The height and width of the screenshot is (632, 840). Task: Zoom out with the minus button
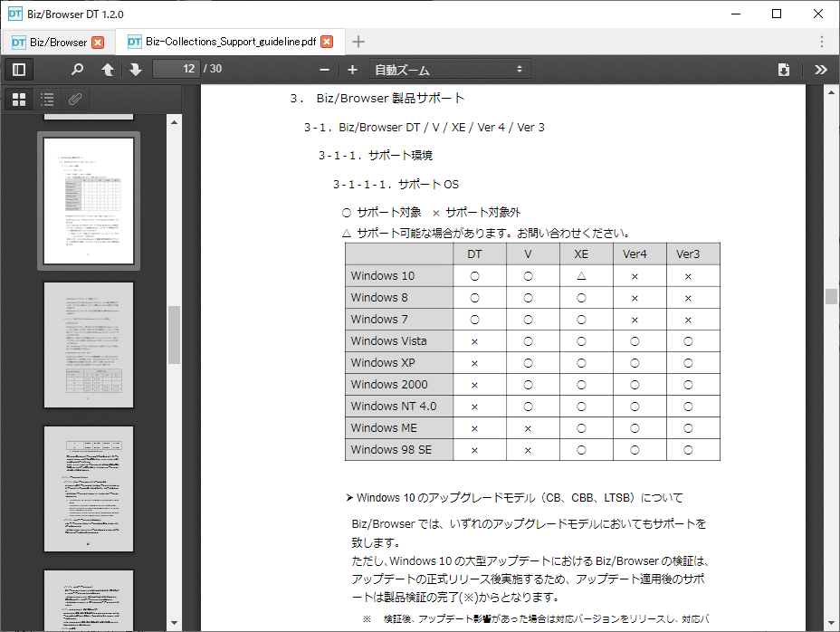coord(324,70)
